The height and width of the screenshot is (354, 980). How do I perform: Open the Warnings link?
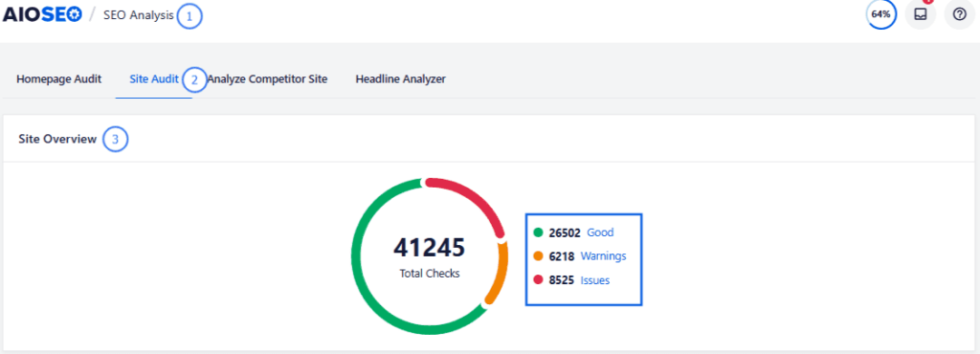click(603, 256)
